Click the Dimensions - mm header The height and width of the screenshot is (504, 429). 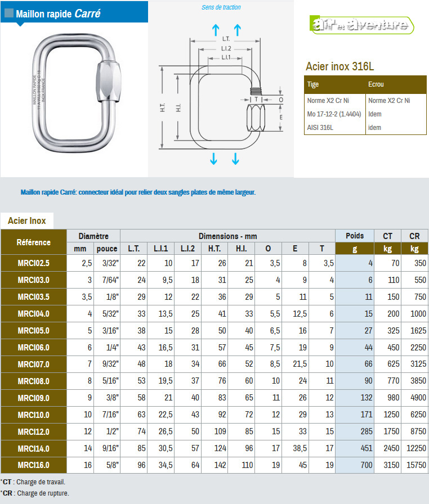(x=227, y=236)
